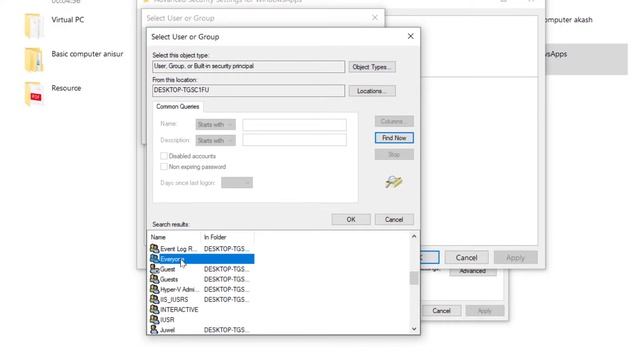This screenshot has height=360, width=640.
Task: Open the Name 'Starts with' dropdown
Action: (x=216, y=124)
